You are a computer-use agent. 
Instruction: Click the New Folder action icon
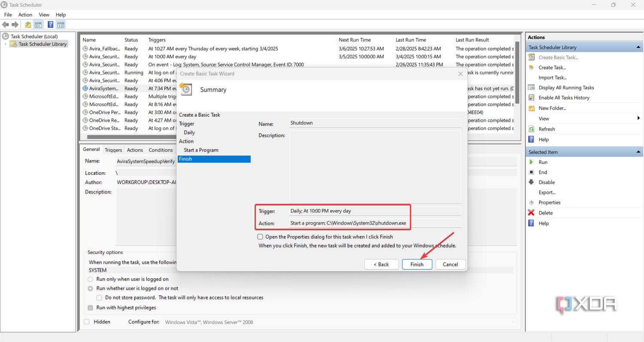tap(532, 108)
